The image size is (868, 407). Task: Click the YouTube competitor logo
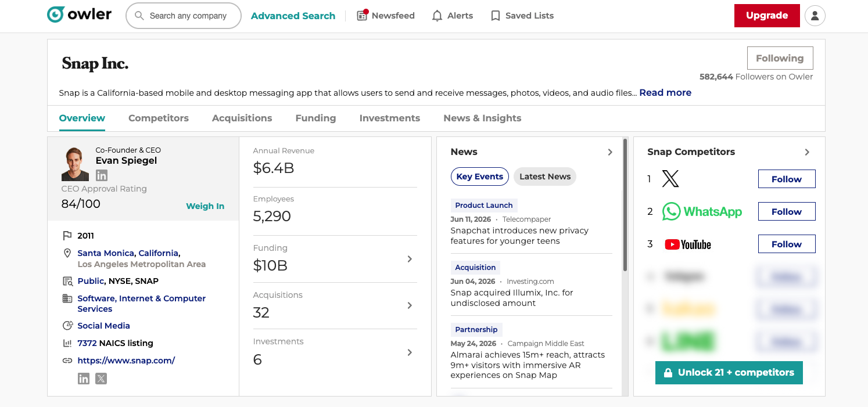point(688,244)
